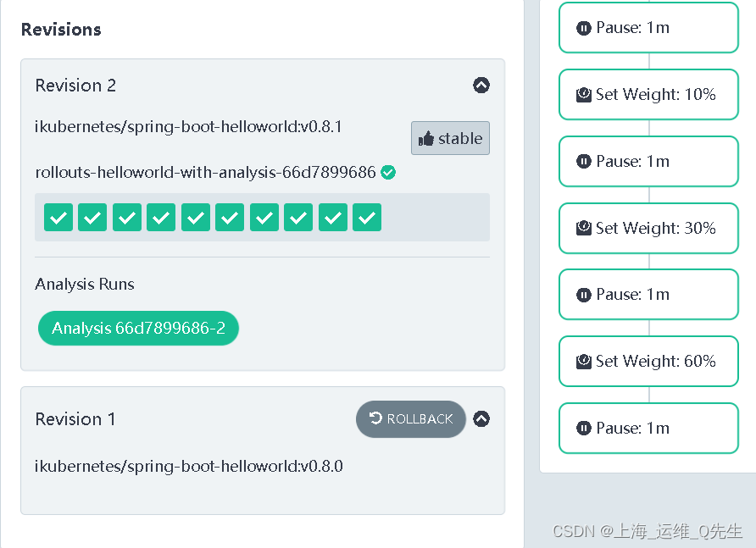Click the weight icon on Set Weight: 30%

tap(584, 228)
